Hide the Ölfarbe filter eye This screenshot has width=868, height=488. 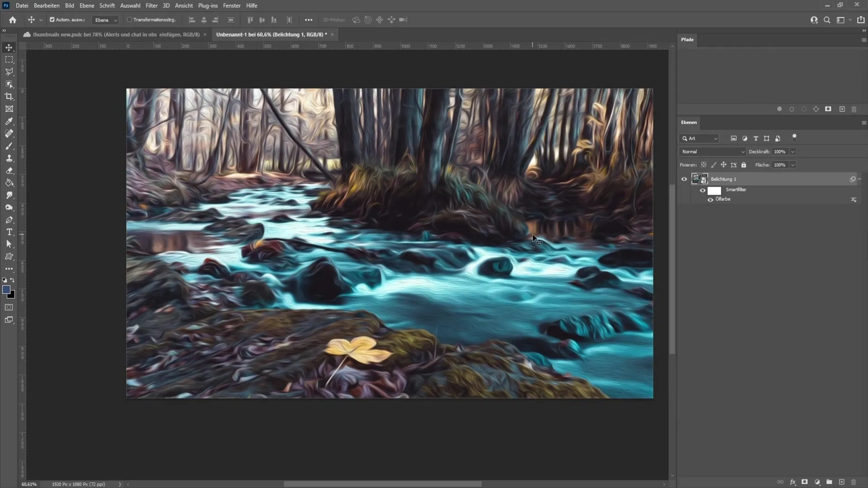(x=710, y=200)
